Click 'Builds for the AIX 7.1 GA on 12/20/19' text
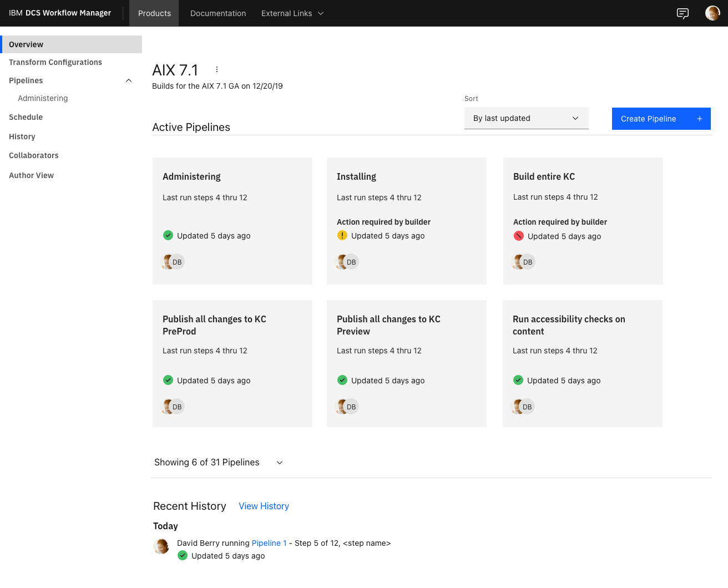 [x=218, y=86]
